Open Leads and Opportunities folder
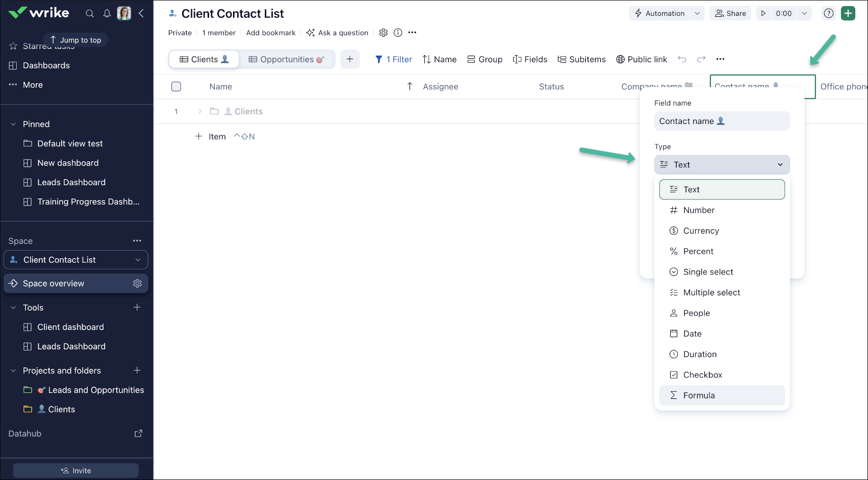 click(84, 390)
